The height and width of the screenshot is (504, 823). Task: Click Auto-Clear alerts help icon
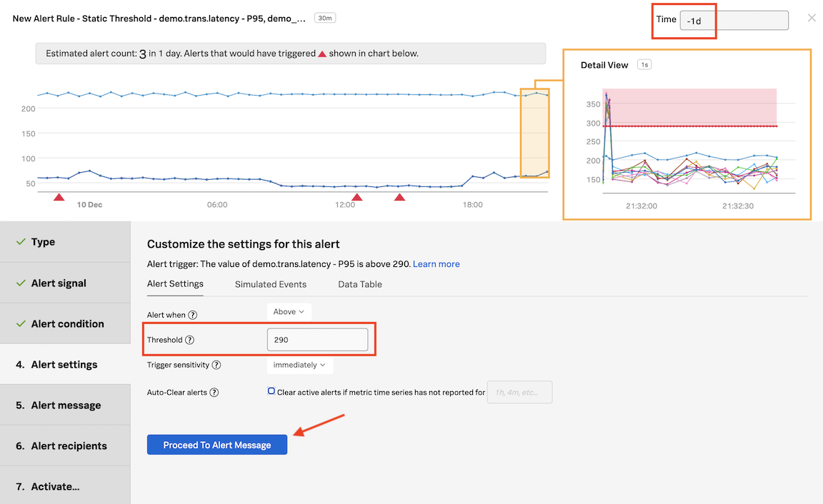click(214, 393)
